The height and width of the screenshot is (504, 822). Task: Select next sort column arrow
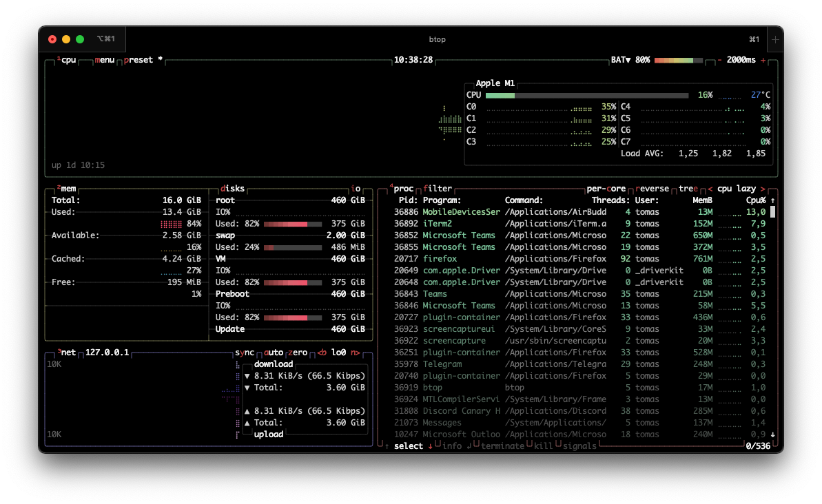click(763, 189)
